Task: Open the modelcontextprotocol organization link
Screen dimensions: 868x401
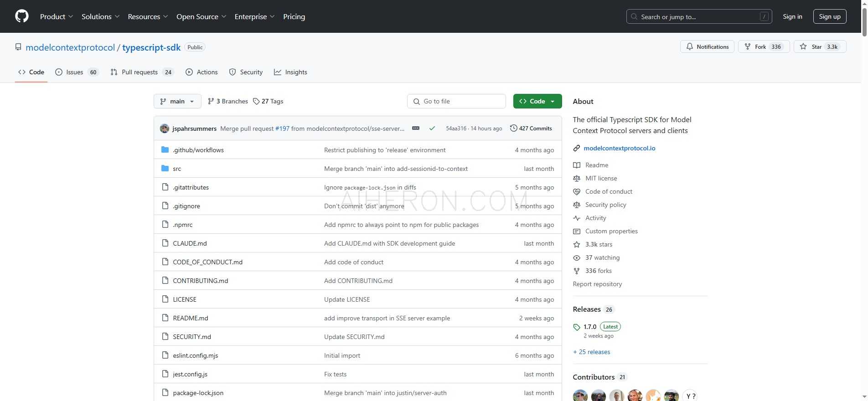Action: [70, 47]
